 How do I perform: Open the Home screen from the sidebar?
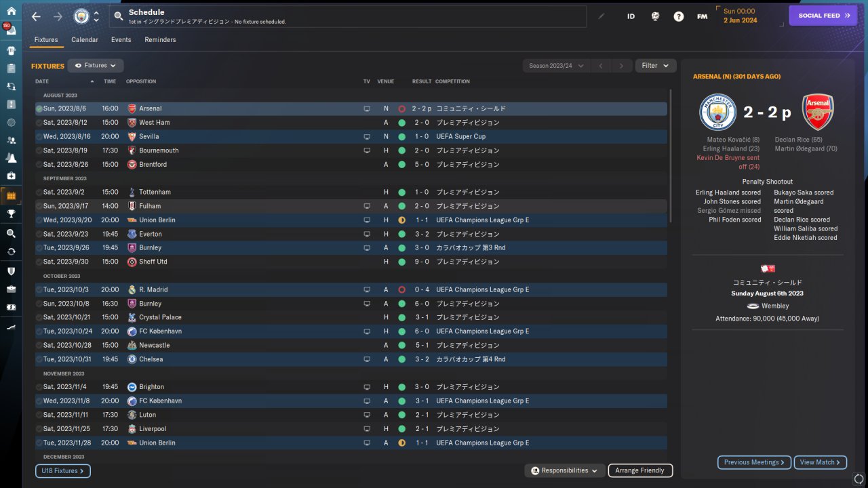click(11, 11)
